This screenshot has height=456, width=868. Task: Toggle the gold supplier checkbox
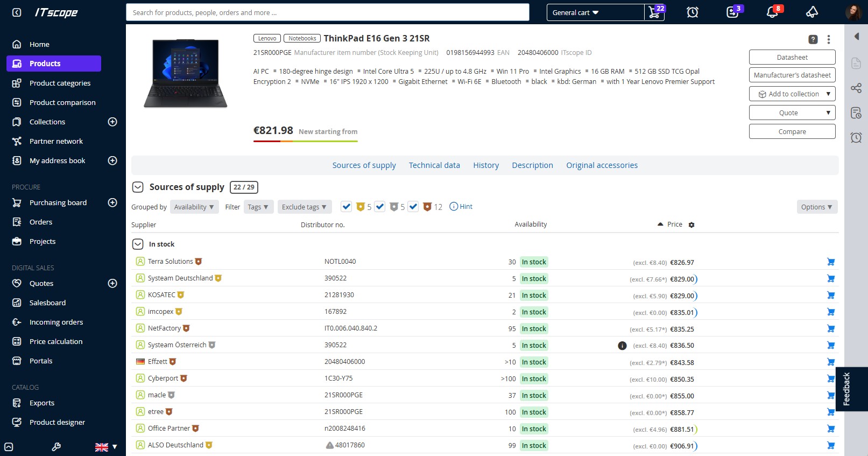point(347,207)
